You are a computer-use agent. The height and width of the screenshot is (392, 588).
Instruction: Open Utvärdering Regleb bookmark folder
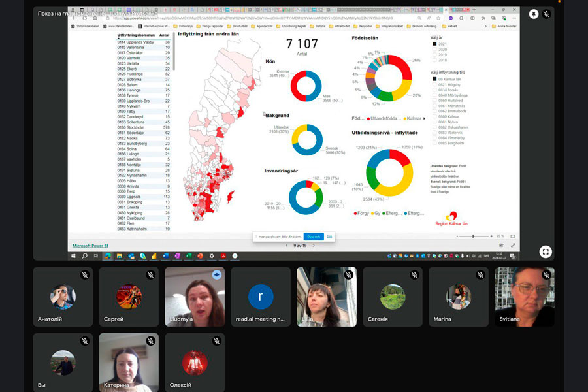coord(291,26)
